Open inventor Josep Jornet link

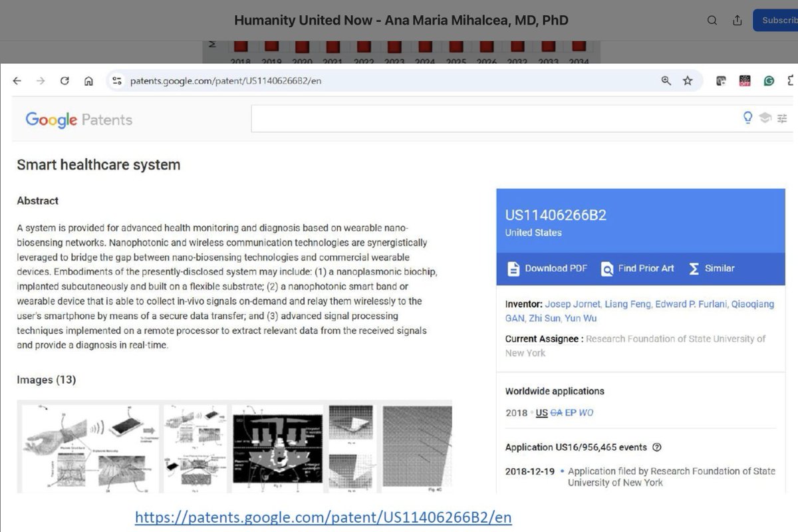click(572, 304)
